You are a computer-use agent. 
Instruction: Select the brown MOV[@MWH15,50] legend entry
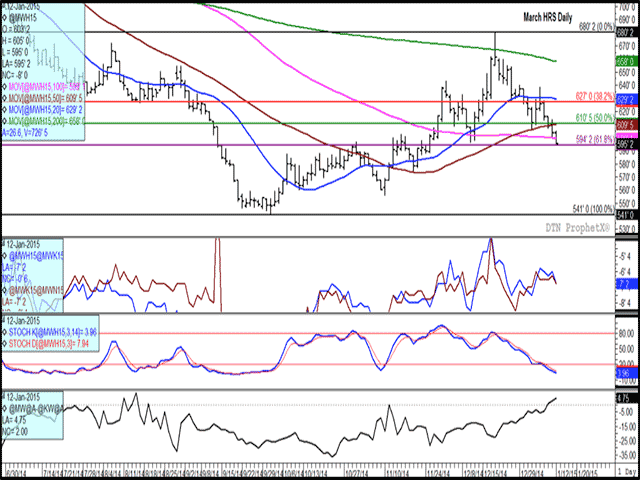point(47,98)
